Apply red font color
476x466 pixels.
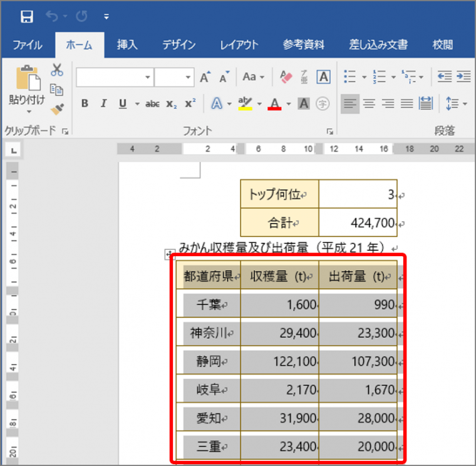[274, 104]
